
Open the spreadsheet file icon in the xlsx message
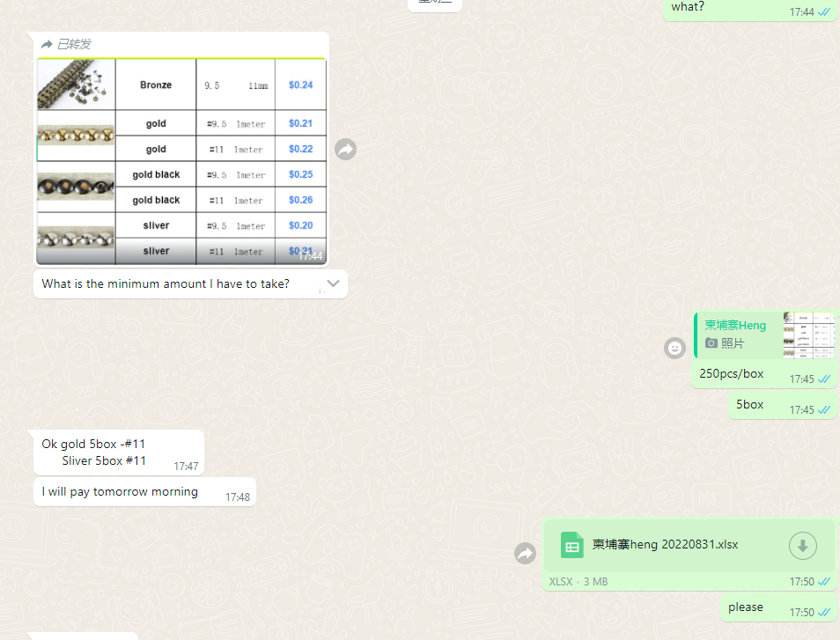[x=572, y=545]
